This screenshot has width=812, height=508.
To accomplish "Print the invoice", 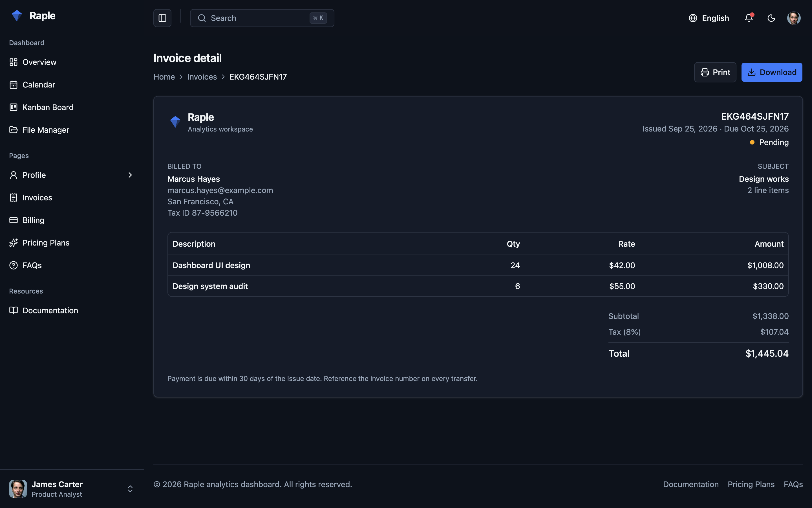I will (x=715, y=72).
